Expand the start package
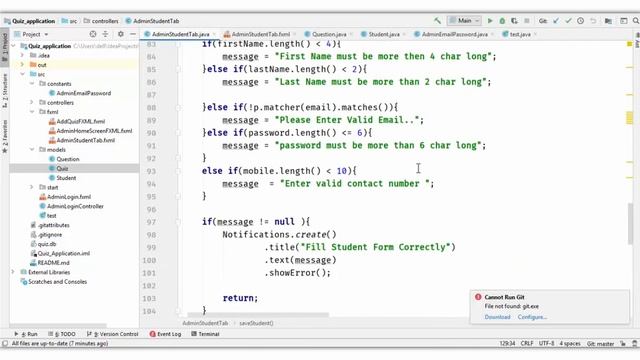 (x=32, y=187)
